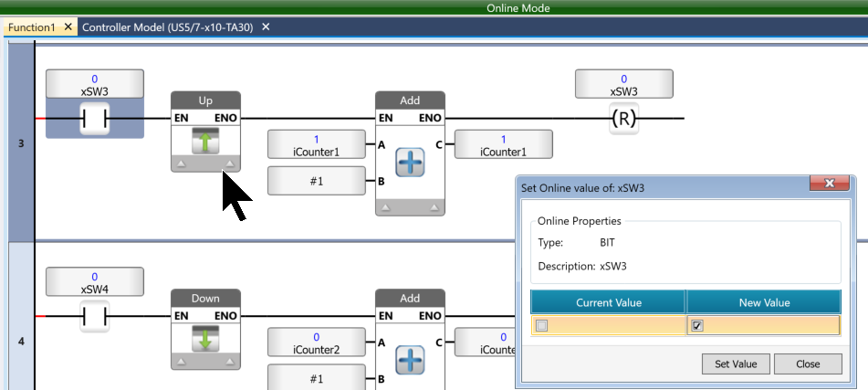
Task: Tick the Current Value checkbox
Action: click(541, 326)
